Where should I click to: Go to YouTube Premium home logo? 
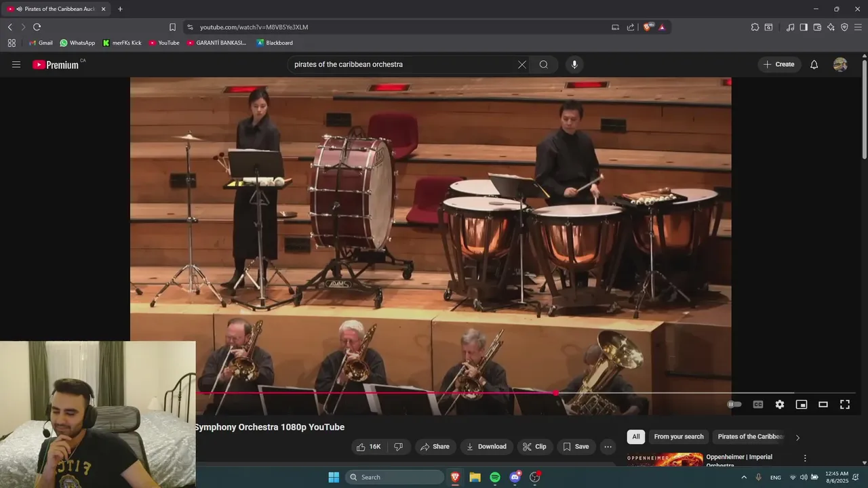(x=56, y=64)
